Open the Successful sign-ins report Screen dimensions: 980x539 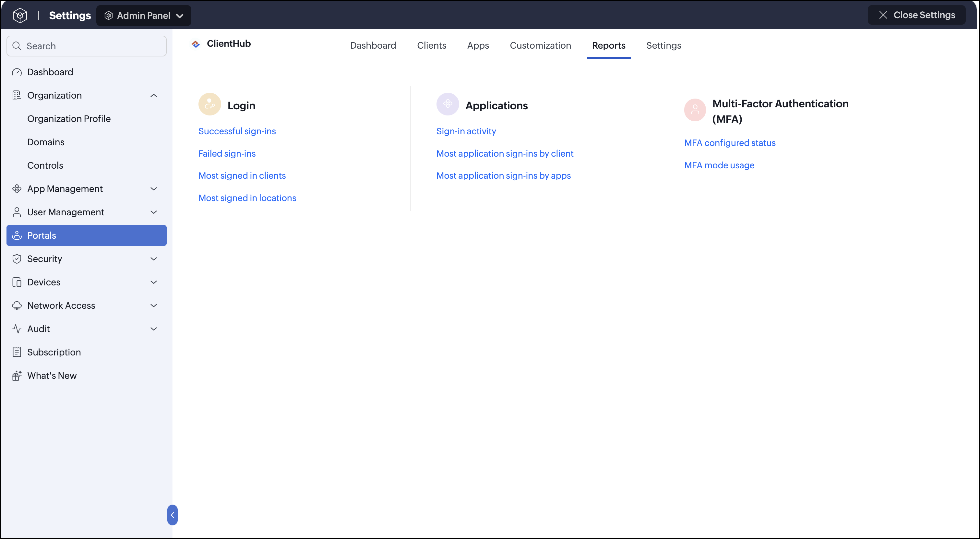pos(237,131)
